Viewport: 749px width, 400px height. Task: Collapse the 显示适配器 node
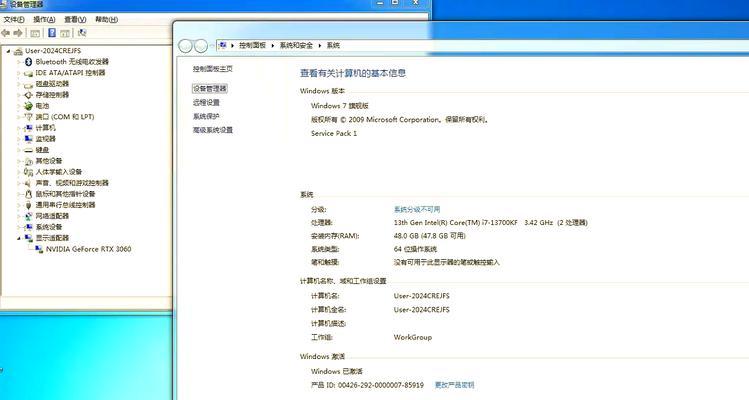(19, 238)
